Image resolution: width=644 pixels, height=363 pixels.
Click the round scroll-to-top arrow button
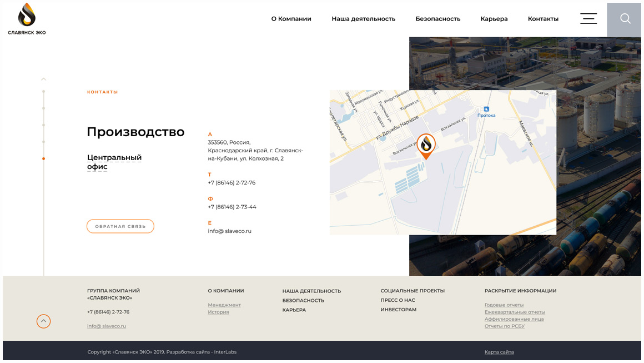pyautogui.click(x=43, y=321)
